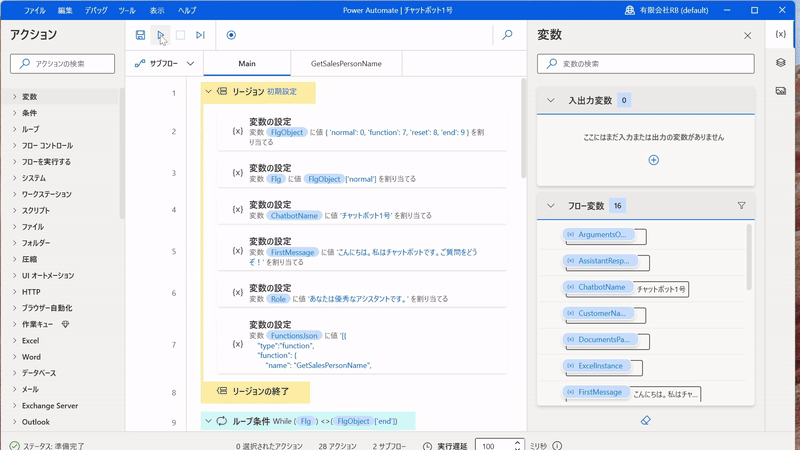Viewport: 800px width, 450px height.
Task: Switch to the GetSalesPersonName tab
Action: click(x=346, y=63)
